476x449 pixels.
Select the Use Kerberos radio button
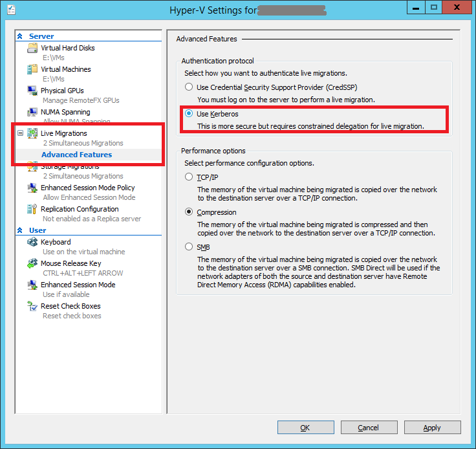189,113
